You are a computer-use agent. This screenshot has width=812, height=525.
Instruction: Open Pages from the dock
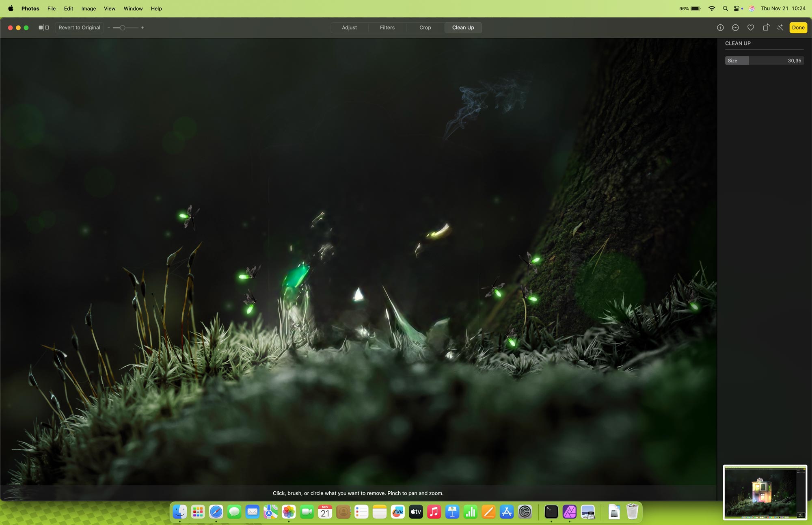pos(488,512)
